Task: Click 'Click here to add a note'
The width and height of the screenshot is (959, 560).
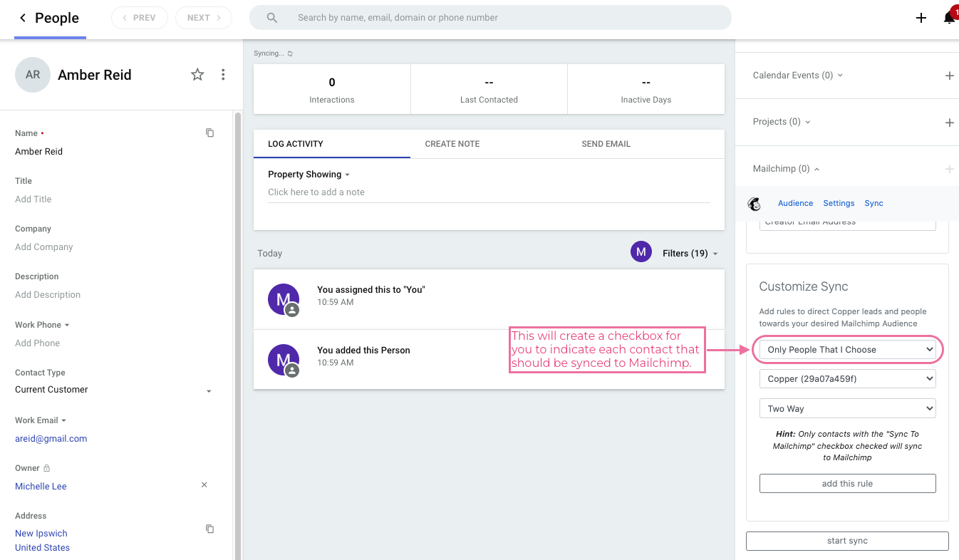Action: pyautogui.click(x=489, y=192)
